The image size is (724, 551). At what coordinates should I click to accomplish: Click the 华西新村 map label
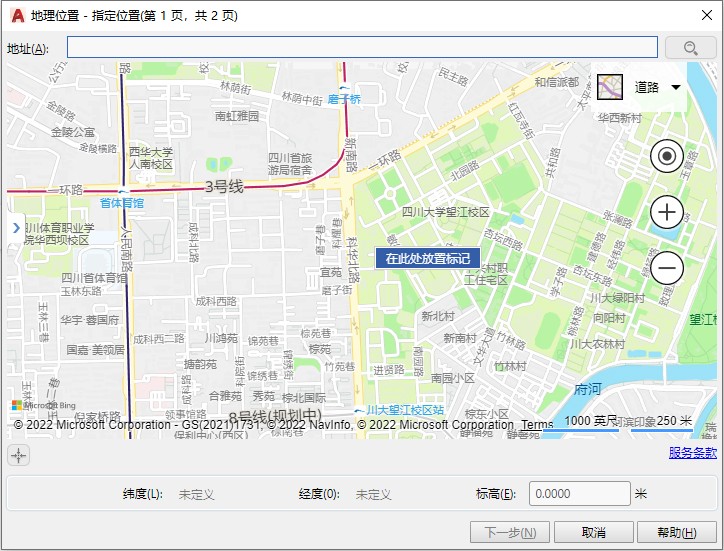click(620, 118)
